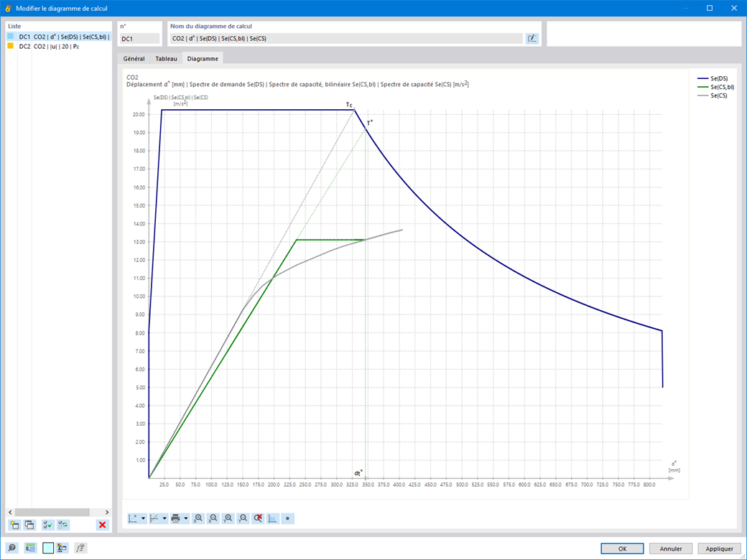The width and height of the screenshot is (747, 560).
Task: Click the CO2 chart title text
Action: [x=132, y=77]
